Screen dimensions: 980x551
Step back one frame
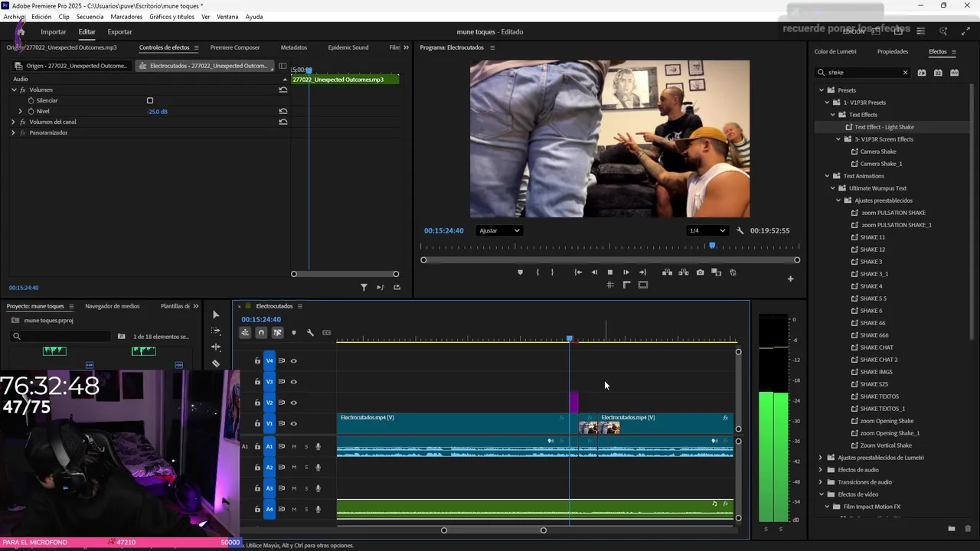[594, 272]
